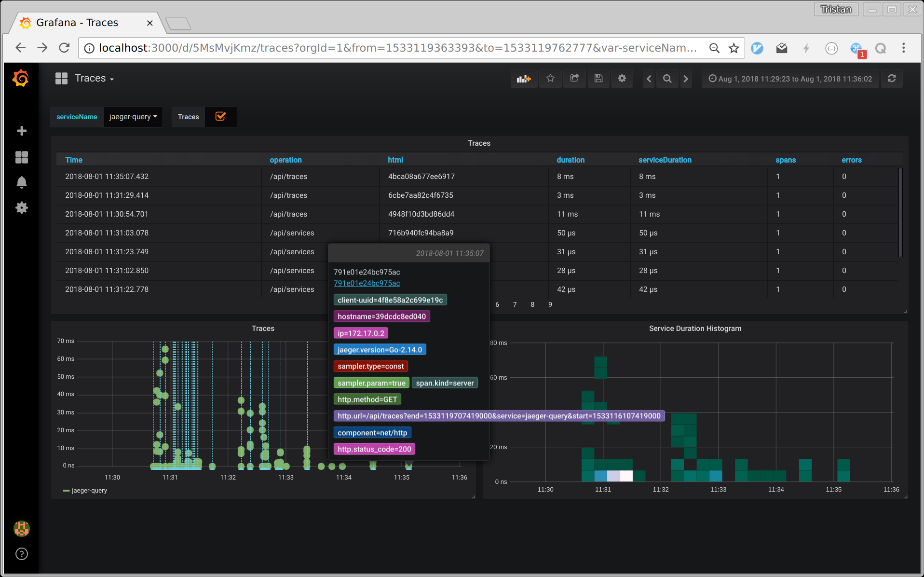Open the Traces table panel title menu
The width and height of the screenshot is (924, 577).
pyautogui.click(x=479, y=143)
